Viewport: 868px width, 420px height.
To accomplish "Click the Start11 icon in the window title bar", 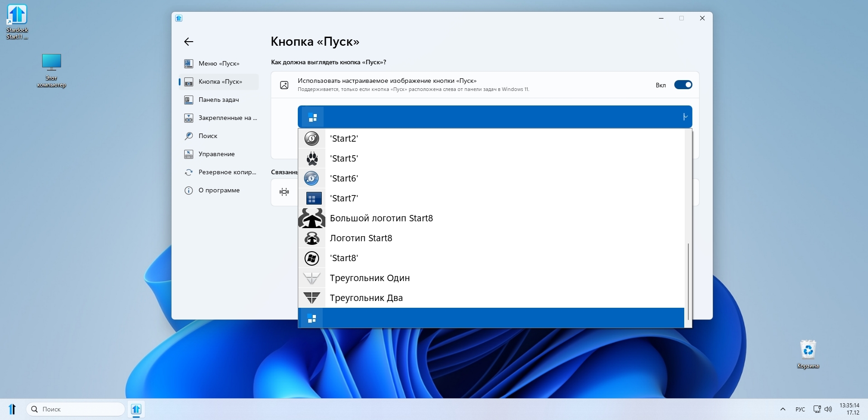I will [x=179, y=18].
